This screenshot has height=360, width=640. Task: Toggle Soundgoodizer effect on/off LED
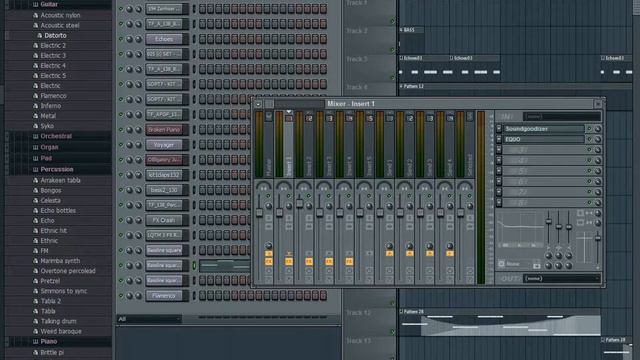[589, 129]
